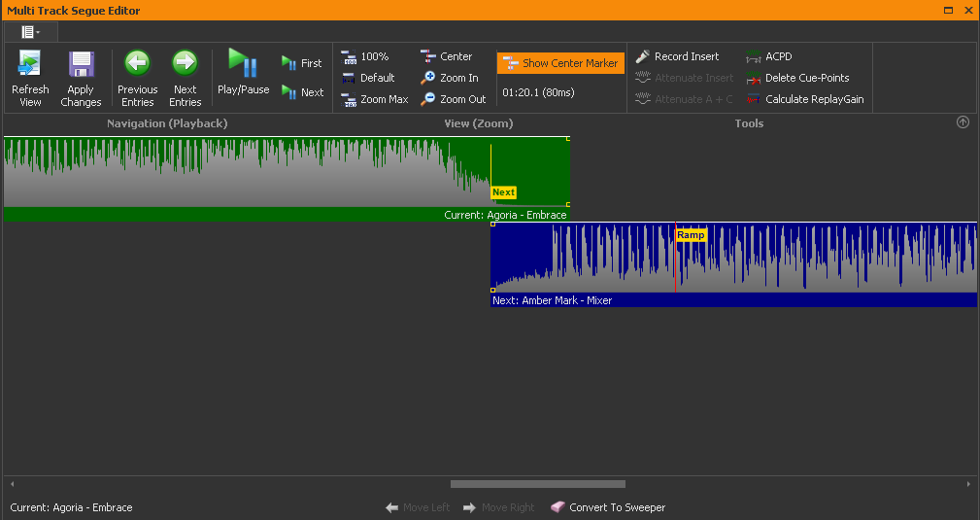Toggle Show Center Marker
This screenshot has width=980, height=520.
tap(560, 63)
